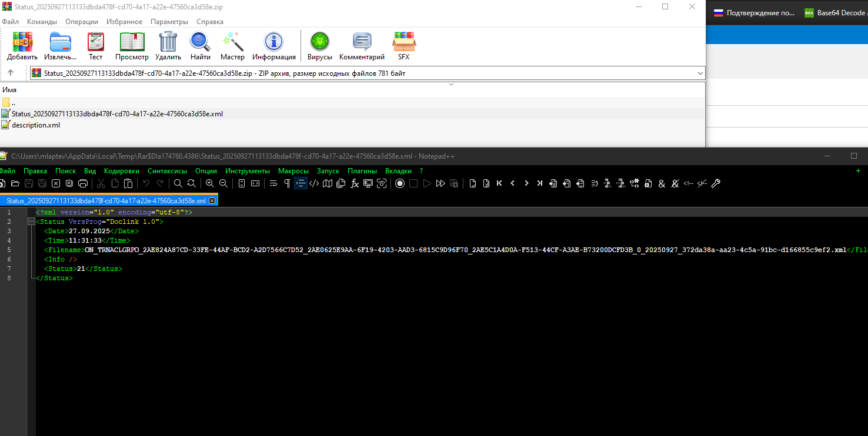Click the Имя column header
The height and width of the screenshot is (436, 868).
tap(9, 90)
